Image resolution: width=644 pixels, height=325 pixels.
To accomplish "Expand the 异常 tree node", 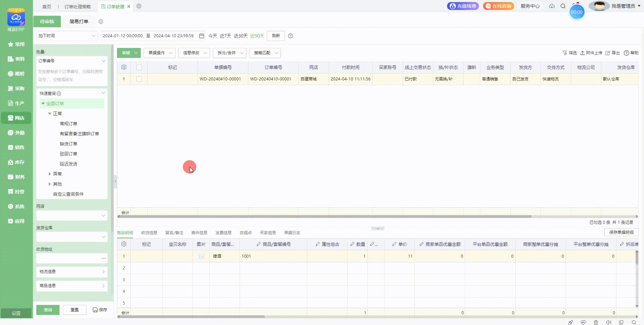I will [x=50, y=174].
